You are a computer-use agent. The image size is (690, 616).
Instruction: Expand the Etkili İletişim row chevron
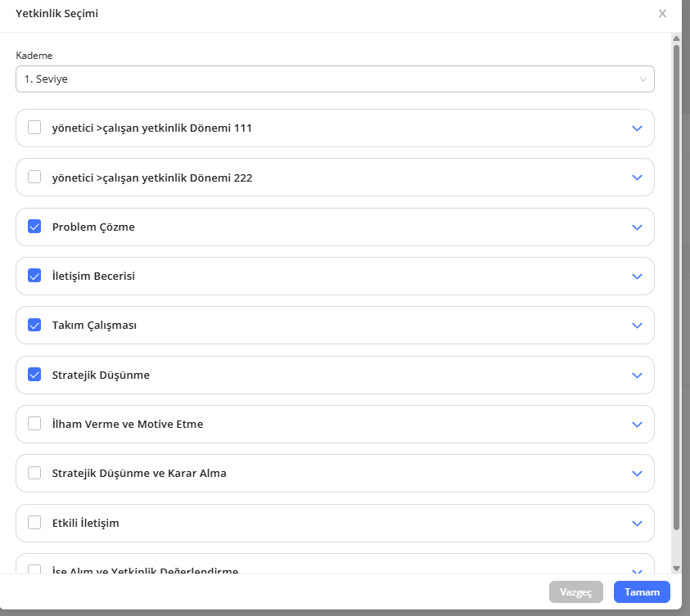click(638, 523)
